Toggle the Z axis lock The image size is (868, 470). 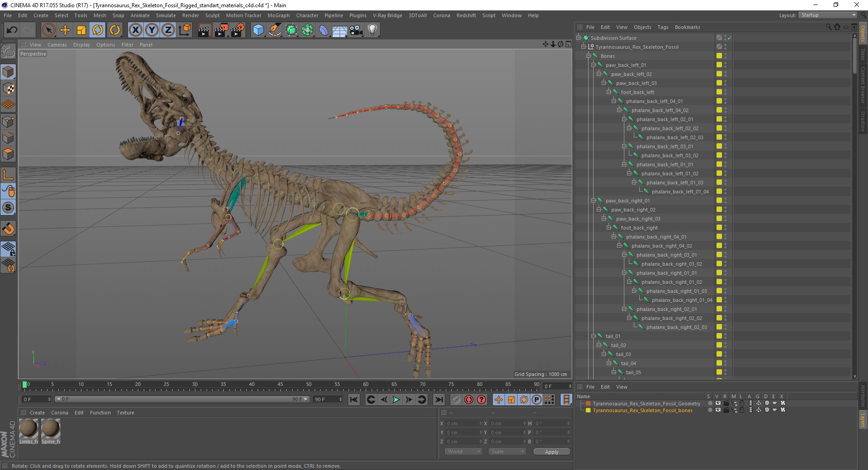(168, 30)
